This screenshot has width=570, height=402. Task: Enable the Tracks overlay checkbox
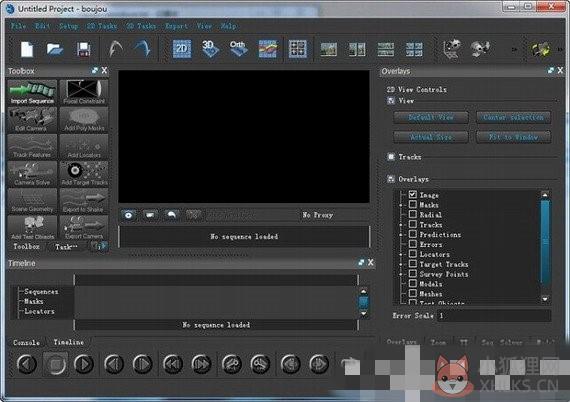[x=413, y=224]
